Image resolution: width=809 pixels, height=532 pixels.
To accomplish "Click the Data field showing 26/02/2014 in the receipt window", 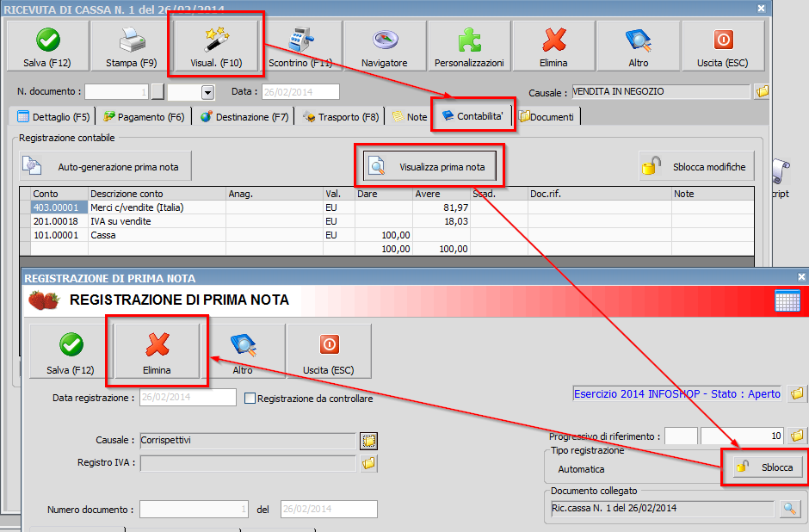I will [301, 92].
